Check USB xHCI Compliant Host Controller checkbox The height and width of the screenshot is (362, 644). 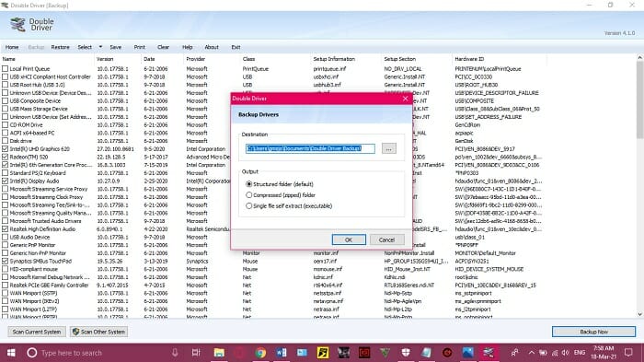click(x=5, y=77)
